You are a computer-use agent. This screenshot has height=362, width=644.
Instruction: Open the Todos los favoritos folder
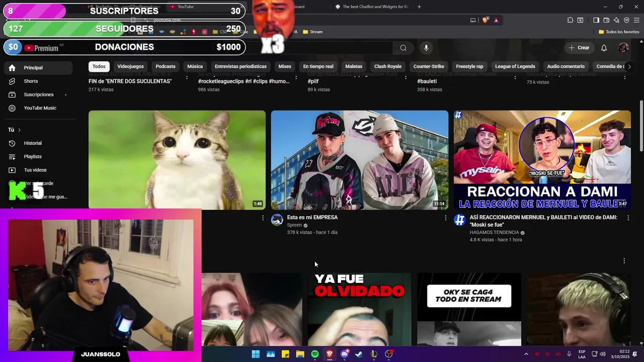619,32
